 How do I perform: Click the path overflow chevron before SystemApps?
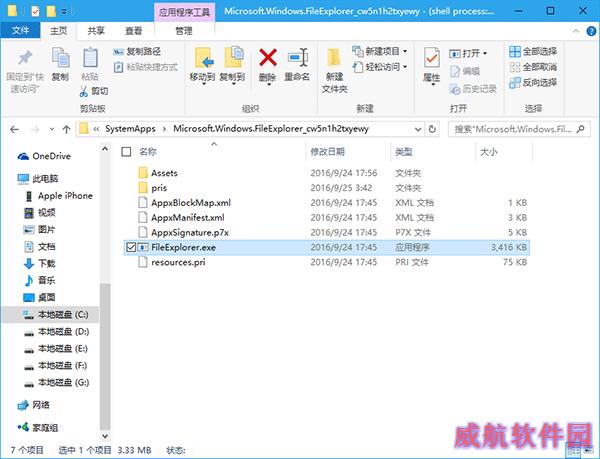[96, 129]
